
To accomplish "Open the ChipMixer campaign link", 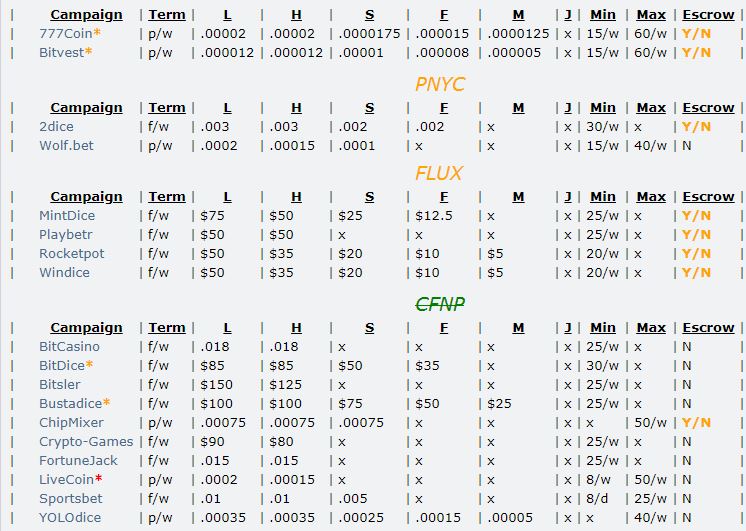I will tap(71, 423).
